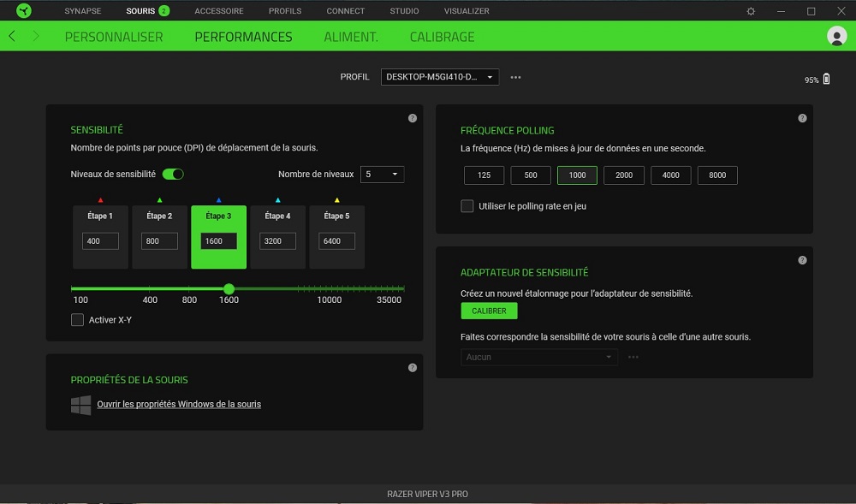
Task: Open help icon in Sensibilité panel
Action: 413,118
